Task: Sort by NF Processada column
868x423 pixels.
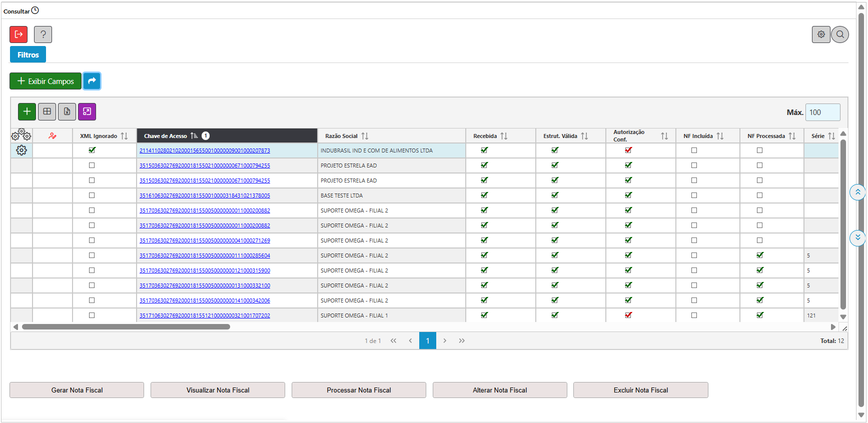Action: pyautogui.click(x=792, y=136)
